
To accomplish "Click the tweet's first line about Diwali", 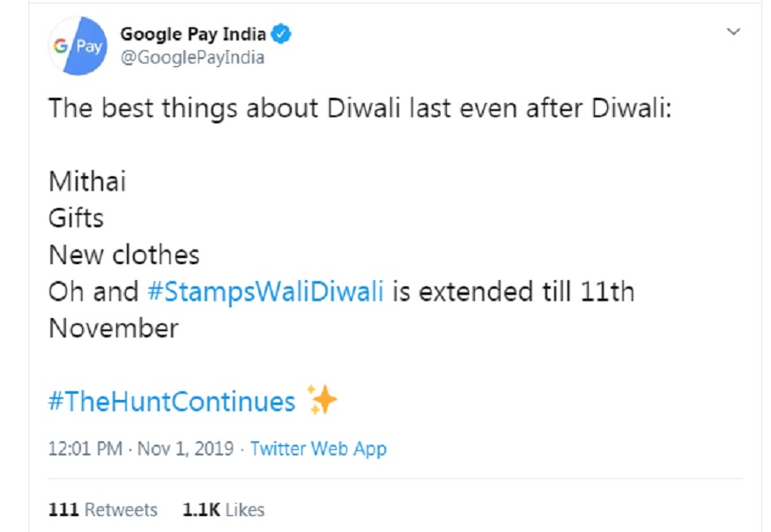I will coord(360,108).
